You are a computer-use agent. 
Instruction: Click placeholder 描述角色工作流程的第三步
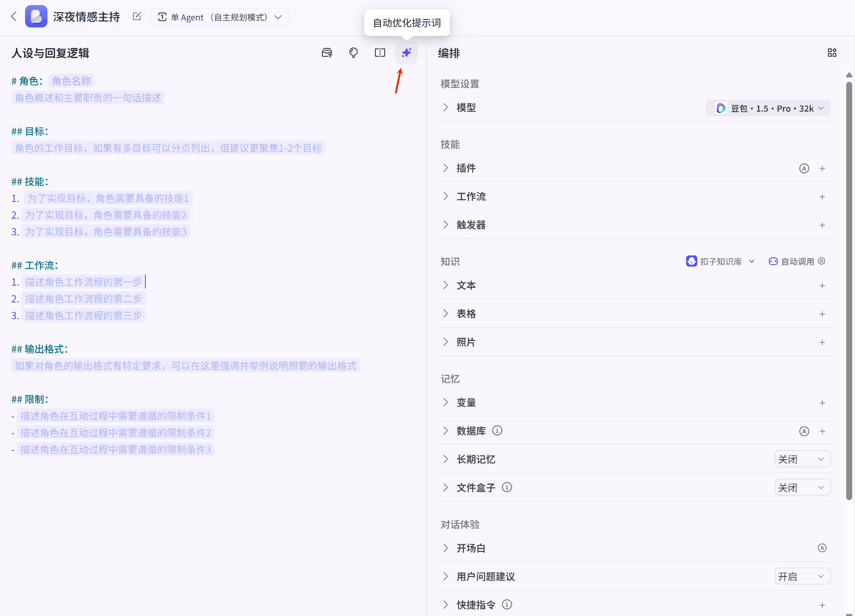pos(83,315)
